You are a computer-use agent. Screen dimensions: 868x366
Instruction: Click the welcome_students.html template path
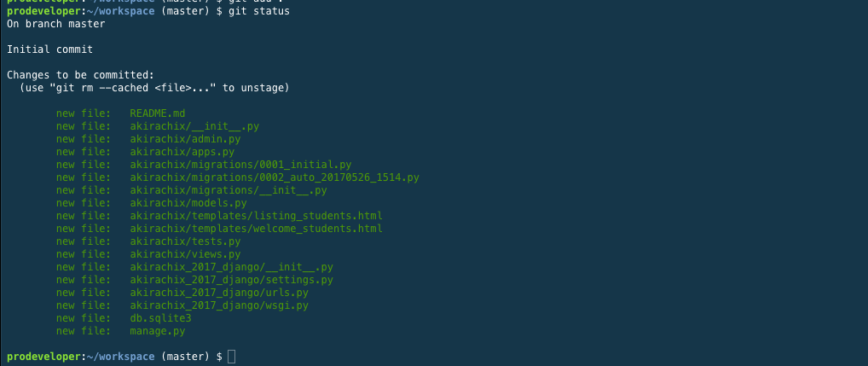[x=256, y=229]
